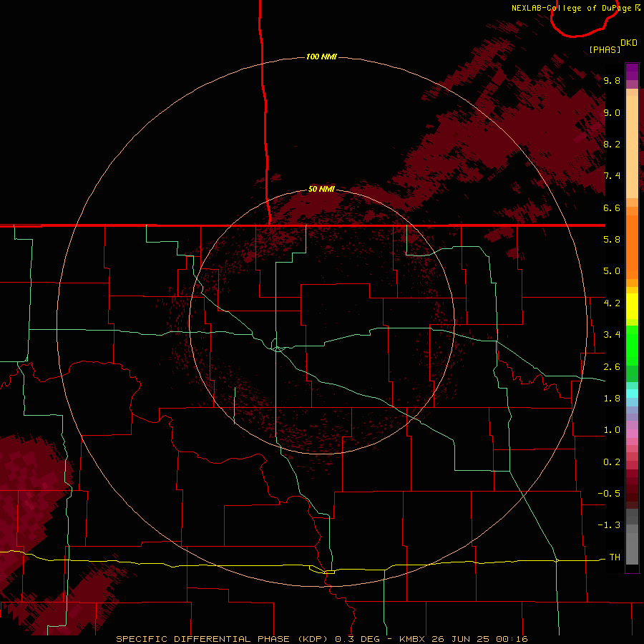Click the TH threshold label on the scale
This screenshot has height=644, width=644.
(x=615, y=557)
